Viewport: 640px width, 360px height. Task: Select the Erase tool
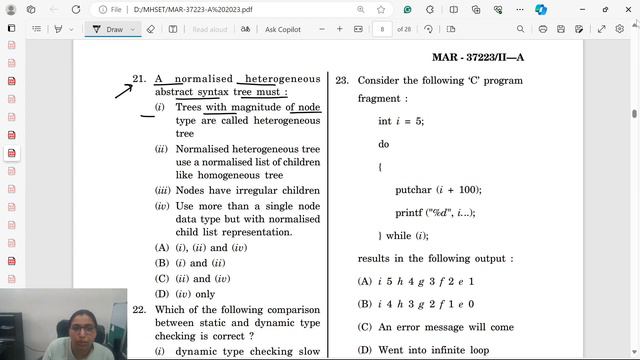[151, 29]
